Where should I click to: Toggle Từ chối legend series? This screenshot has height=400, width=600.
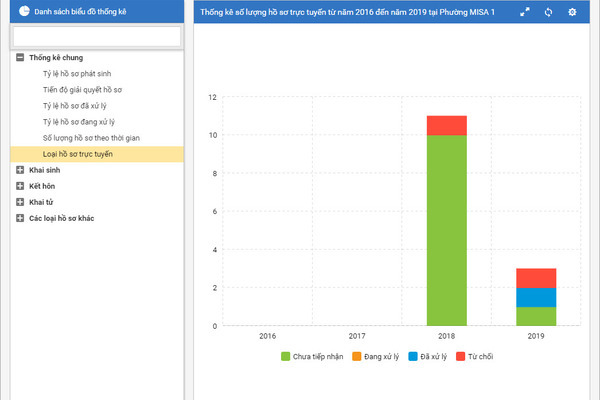click(474, 356)
